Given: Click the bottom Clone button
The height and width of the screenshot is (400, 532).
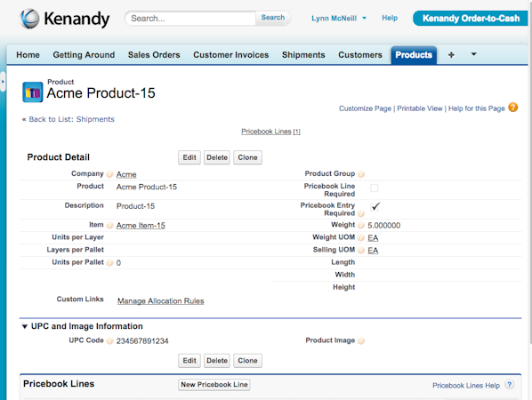Looking at the screenshot, I should (247, 361).
